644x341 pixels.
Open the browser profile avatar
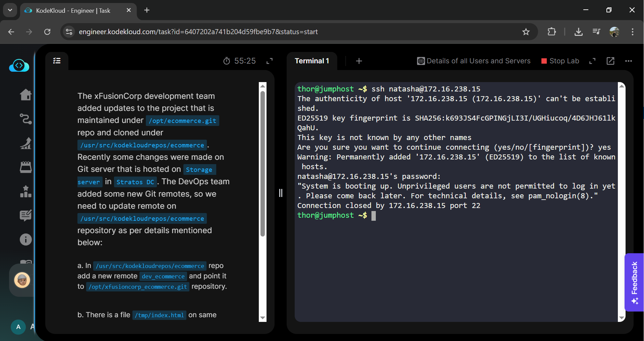pos(614,32)
